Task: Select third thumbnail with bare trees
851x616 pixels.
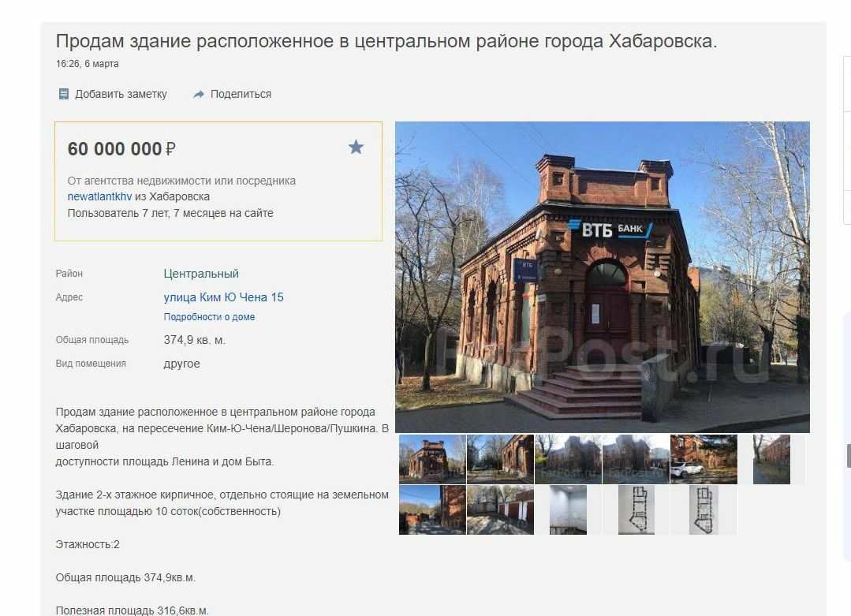Action: [x=568, y=459]
